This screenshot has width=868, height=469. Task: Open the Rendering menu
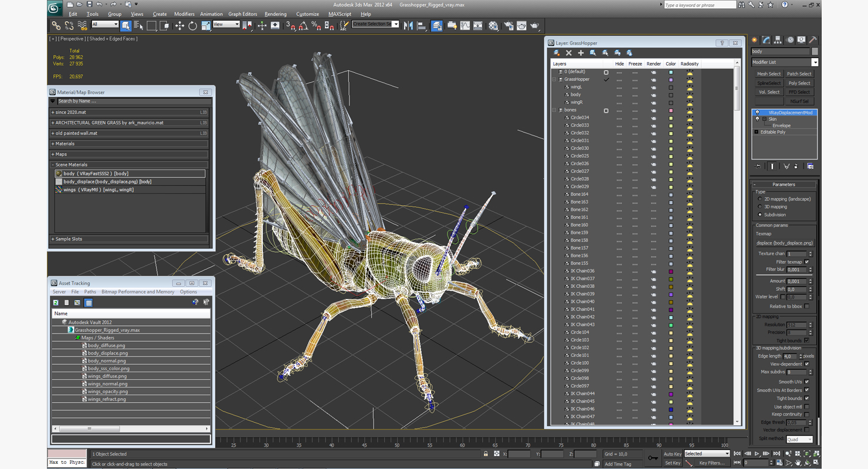[275, 14]
